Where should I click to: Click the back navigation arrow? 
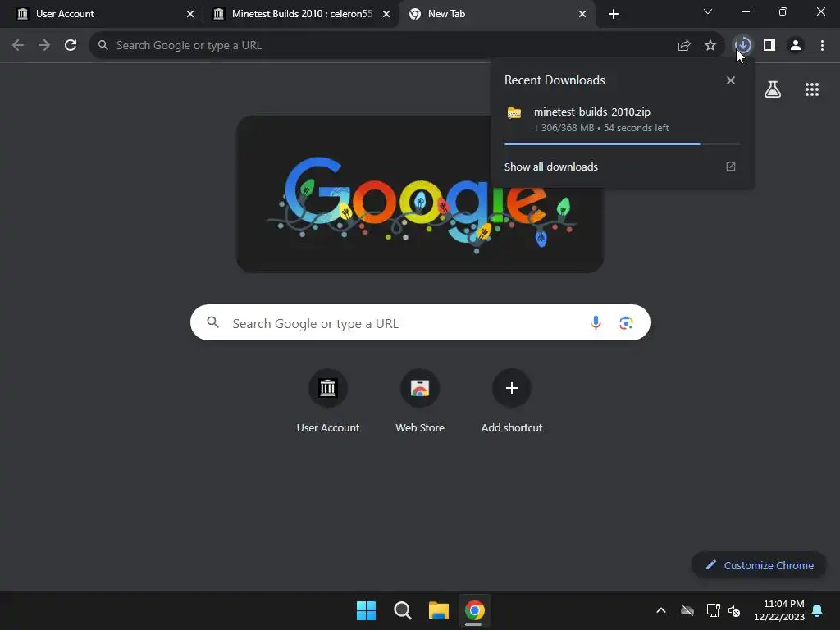point(18,45)
